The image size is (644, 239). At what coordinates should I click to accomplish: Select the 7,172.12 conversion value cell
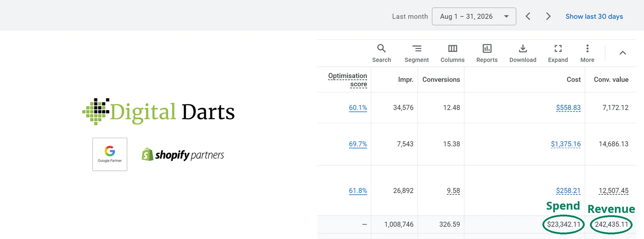pyautogui.click(x=615, y=108)
